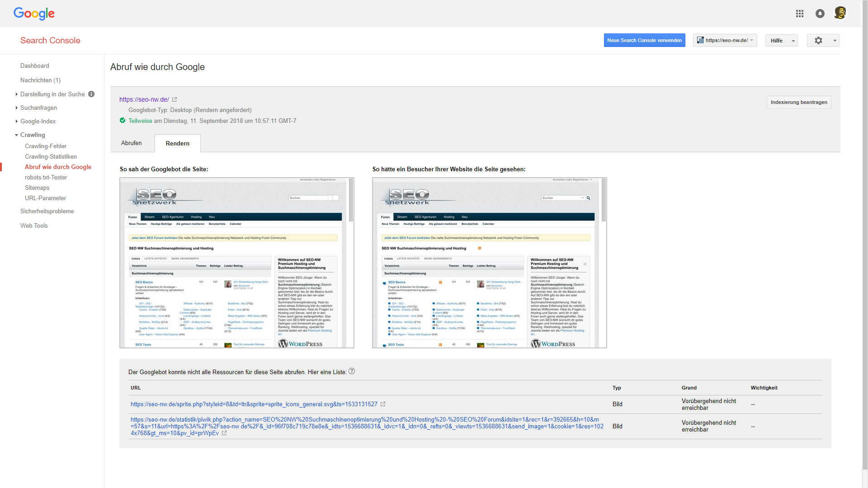
Task: Open the dropdown arrow beside the settings gear
Action: coord(835,41)
